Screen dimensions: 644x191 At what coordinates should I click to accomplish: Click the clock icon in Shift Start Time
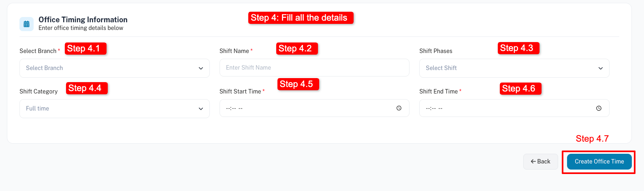[399, 108]
